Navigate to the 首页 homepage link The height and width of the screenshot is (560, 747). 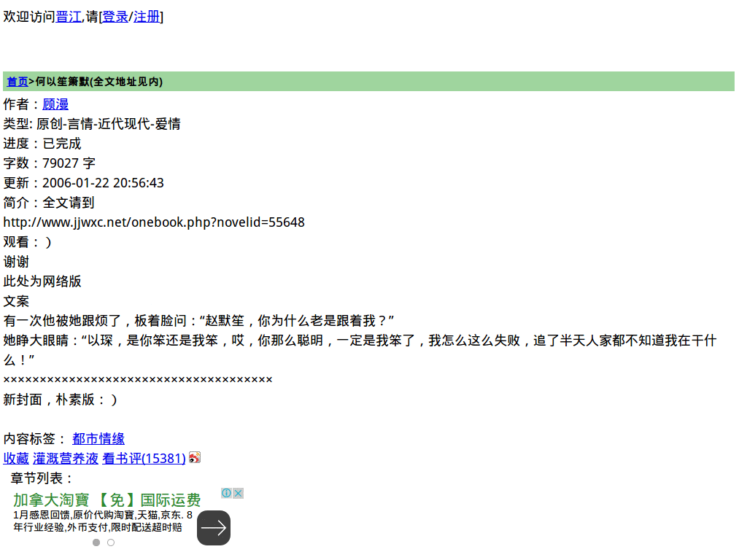tap(17, 82)
